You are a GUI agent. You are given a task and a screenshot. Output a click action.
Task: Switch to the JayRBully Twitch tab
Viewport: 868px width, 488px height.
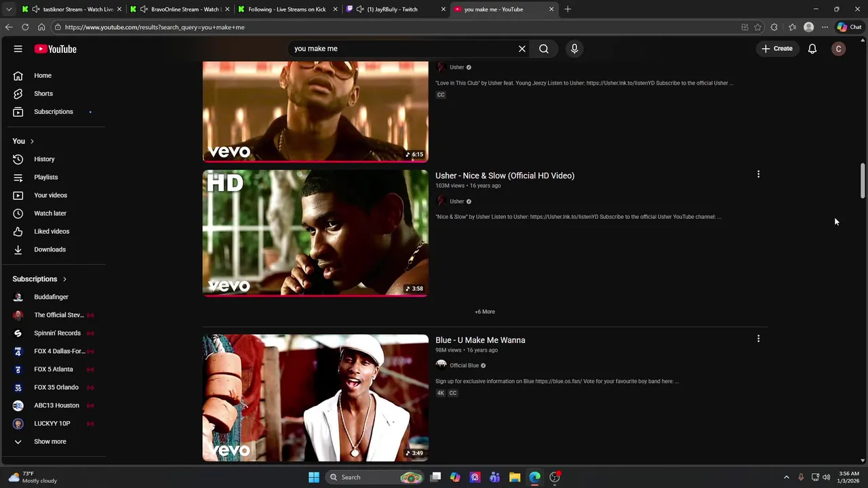(x=396, y=9)
